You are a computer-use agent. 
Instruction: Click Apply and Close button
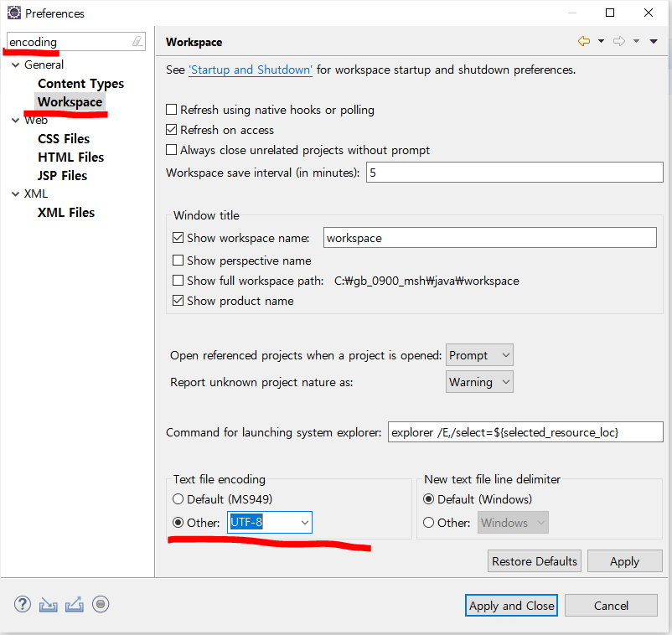(x=511, y=606)
